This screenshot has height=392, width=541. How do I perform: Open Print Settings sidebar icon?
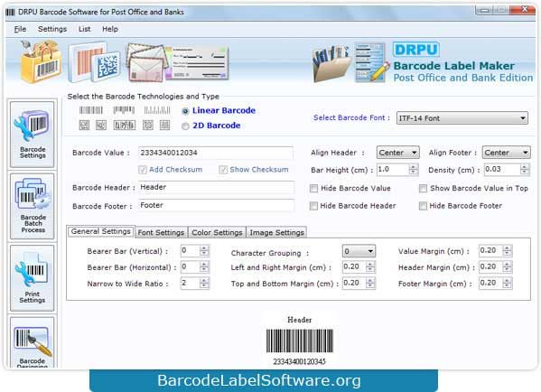pos(33,278)
